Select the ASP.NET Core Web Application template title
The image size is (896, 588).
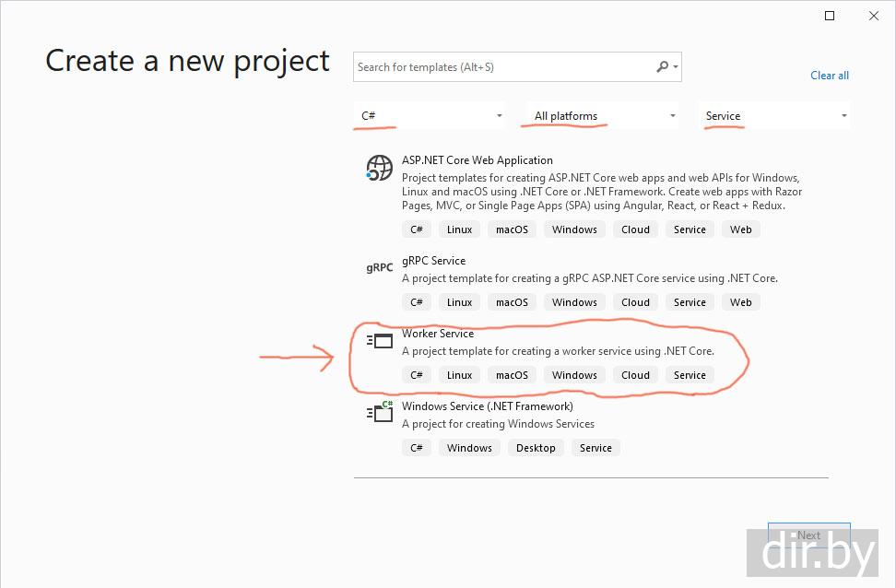pyautogui.click(x=477, y=160)
